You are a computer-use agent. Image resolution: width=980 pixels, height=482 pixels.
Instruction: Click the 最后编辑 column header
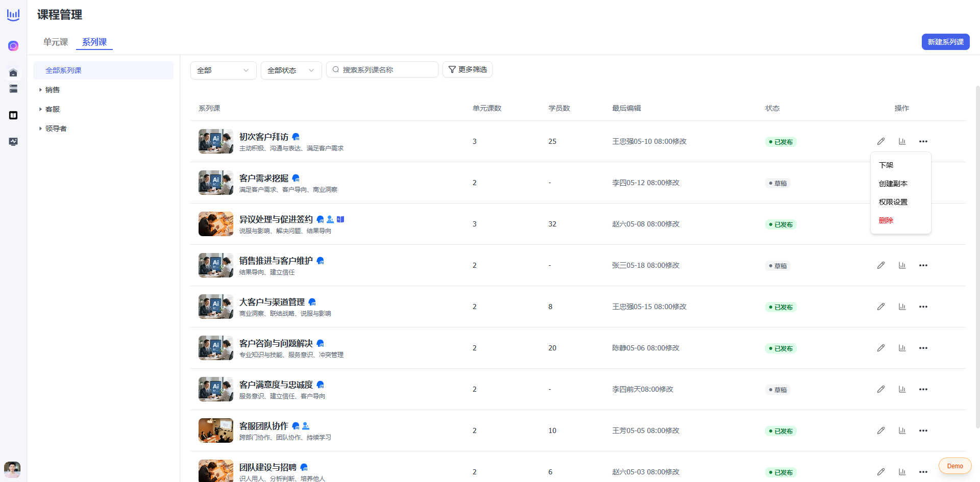point(626,108)
